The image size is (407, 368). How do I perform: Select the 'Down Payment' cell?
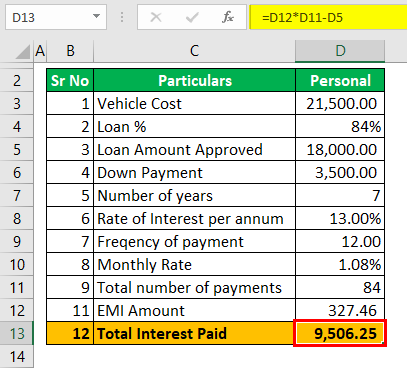pos(195,173)
